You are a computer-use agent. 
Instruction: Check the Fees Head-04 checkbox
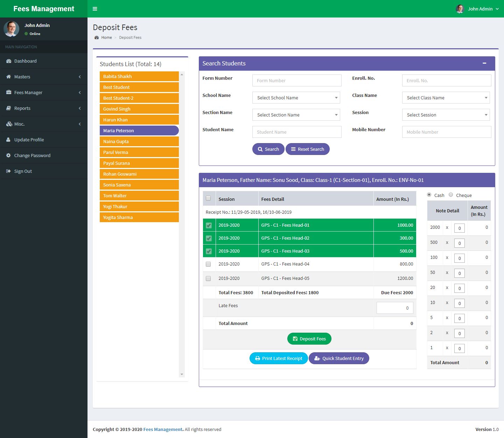(x=209, y=264)
